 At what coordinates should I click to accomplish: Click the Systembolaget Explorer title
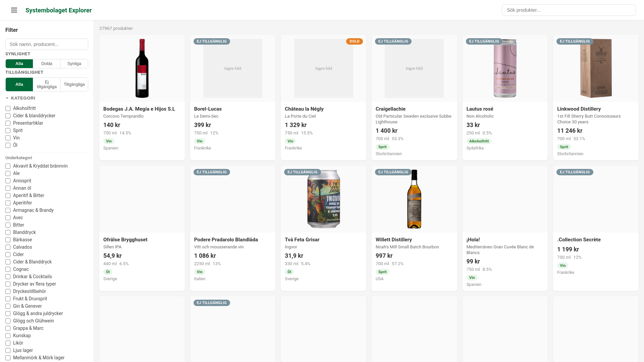click(x=58, y=10)
